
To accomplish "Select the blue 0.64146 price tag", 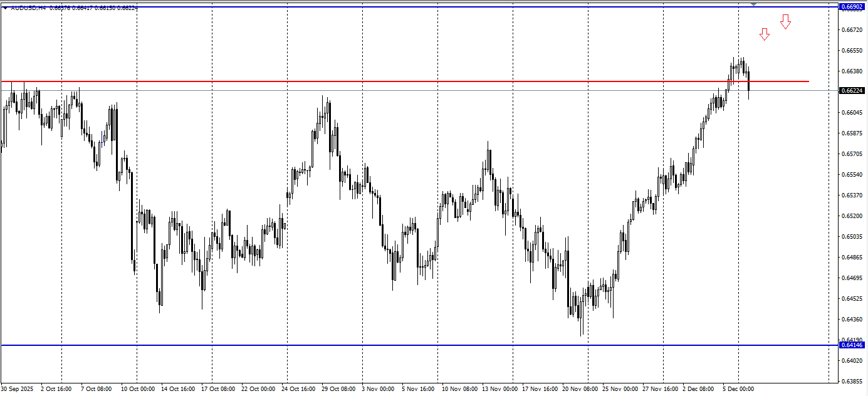I will click(852, 345).
